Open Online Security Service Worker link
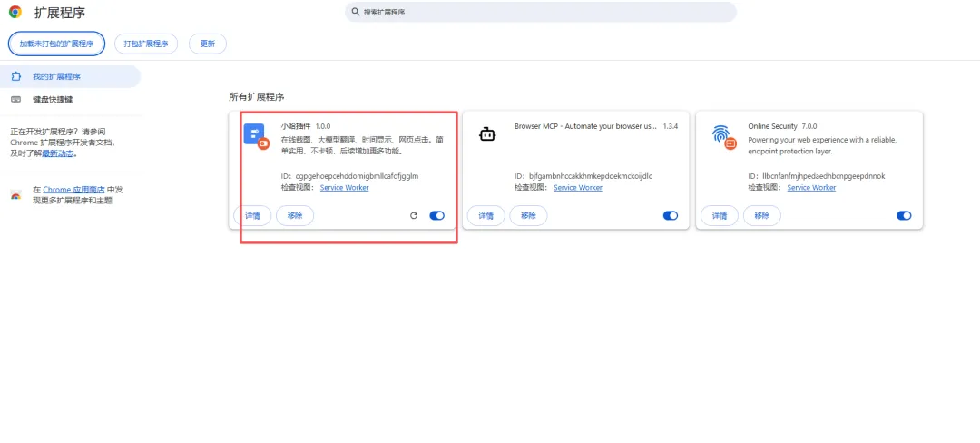This screenshot has width=980, height=443. pyautogui.click(x=811, y=187)
